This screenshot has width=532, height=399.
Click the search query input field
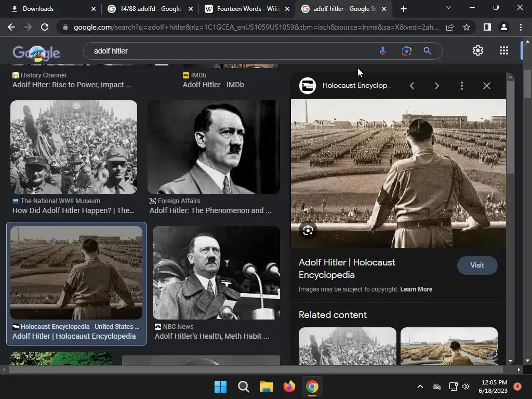coord(231,51)
